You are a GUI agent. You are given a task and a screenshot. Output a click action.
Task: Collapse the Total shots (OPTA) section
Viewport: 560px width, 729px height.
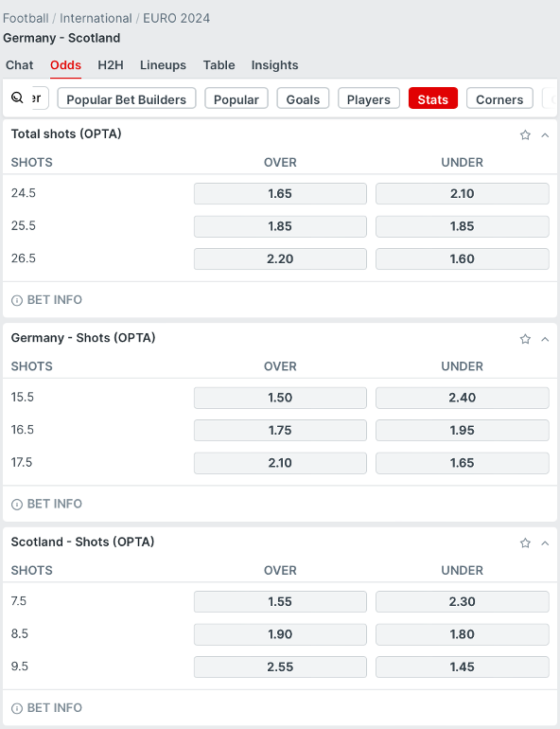point(545,135)
